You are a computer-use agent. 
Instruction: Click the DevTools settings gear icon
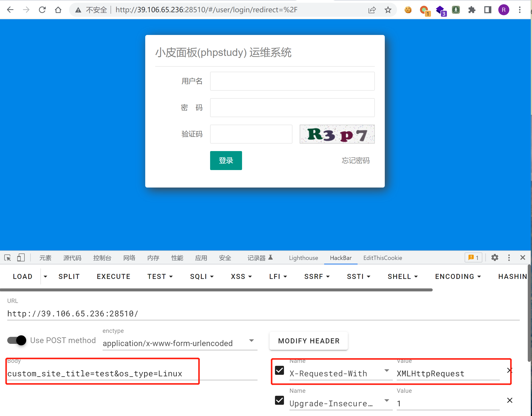495,257
